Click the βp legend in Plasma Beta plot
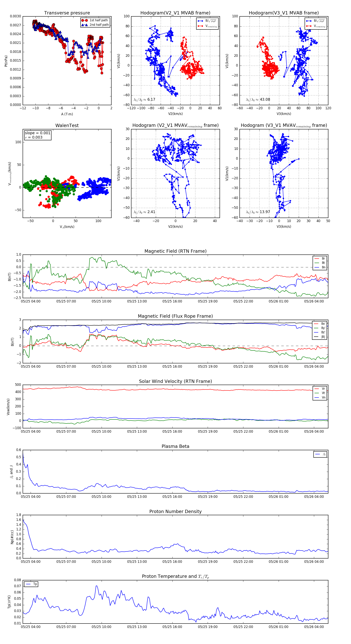 tap(320, 454)
